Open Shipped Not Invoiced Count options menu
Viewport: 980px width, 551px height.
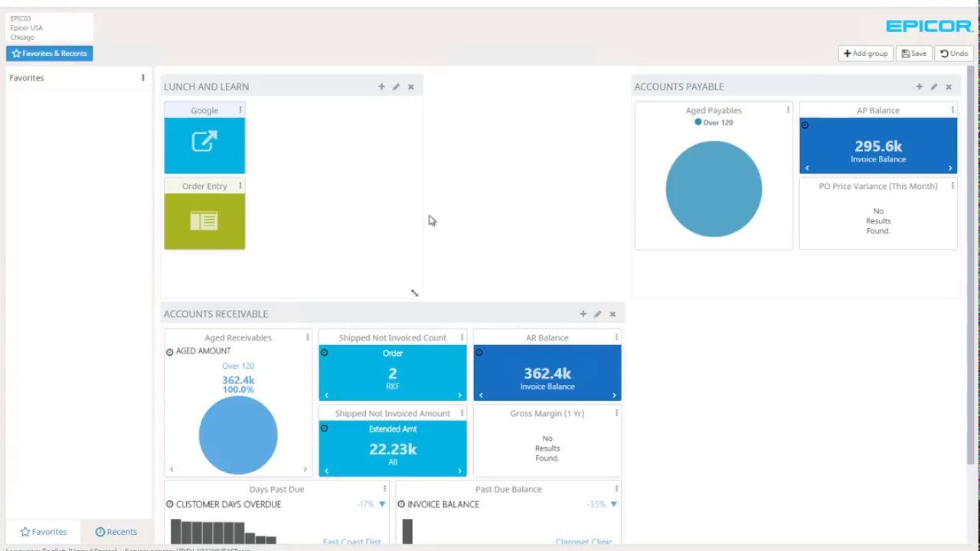point(462,337)
